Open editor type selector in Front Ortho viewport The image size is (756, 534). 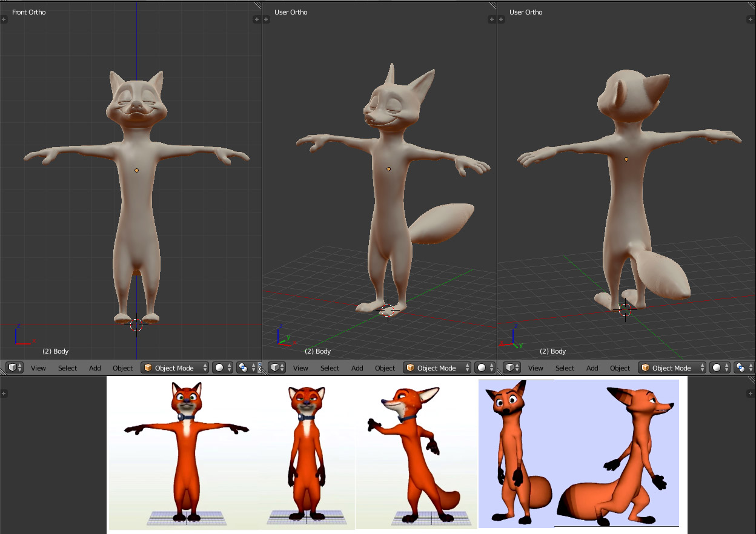pos(15,368)
